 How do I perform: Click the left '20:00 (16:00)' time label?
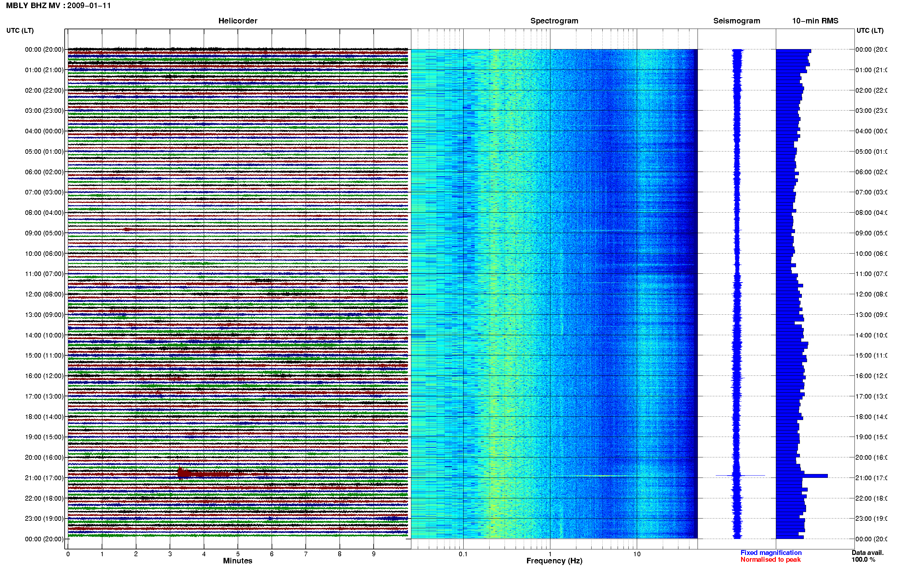44,457
